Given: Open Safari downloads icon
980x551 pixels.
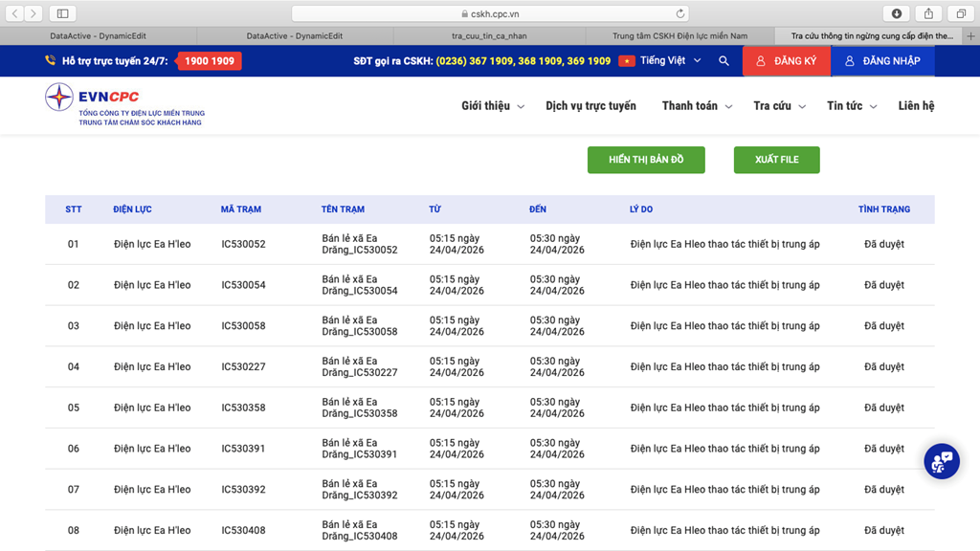Looking at the screenshot, I should click(x=896, y=13).
